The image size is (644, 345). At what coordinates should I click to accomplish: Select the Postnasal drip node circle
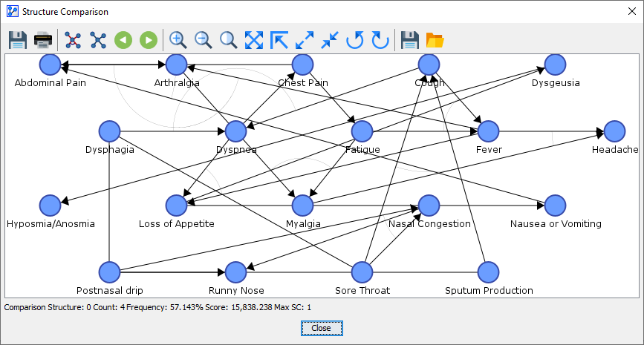pyautogui.click(x=110, y=272)
